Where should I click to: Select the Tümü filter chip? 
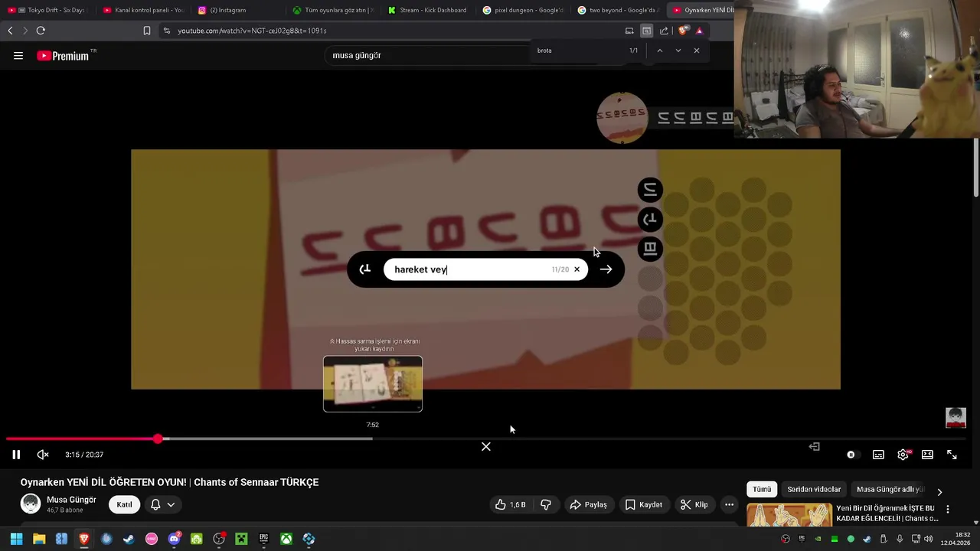[x=762, y=489]
